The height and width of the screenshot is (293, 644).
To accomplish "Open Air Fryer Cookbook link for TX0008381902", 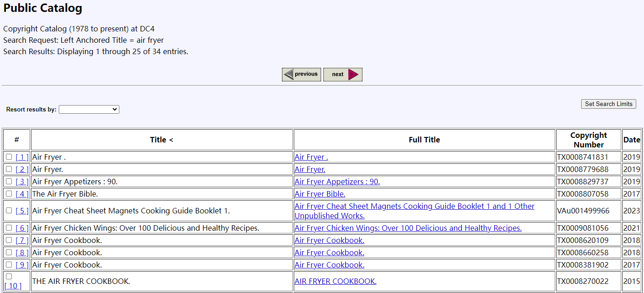I will click(329, 265).
